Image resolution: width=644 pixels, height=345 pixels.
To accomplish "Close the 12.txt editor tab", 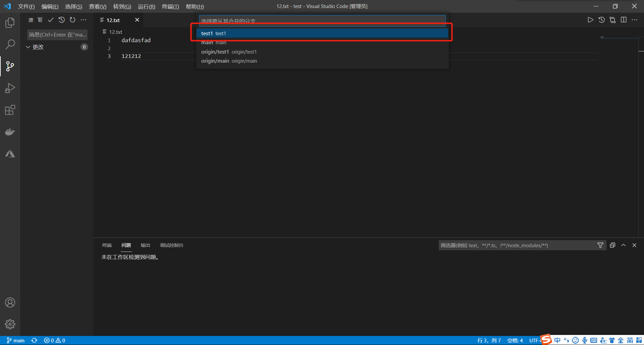I will 137,20.
